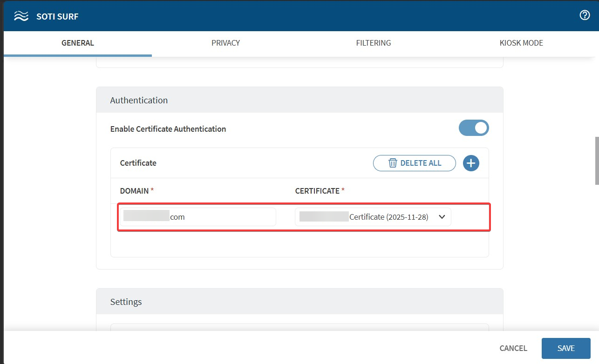Screen dimensions: 599x364
Task: Click inside the domain input field
Action: [197, 216]
